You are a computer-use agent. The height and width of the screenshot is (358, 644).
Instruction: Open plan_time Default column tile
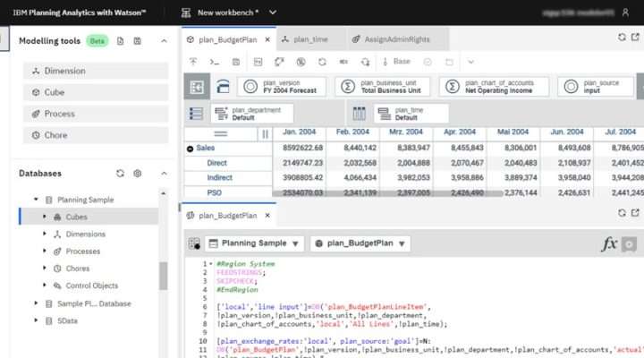(x=411, y=114)
